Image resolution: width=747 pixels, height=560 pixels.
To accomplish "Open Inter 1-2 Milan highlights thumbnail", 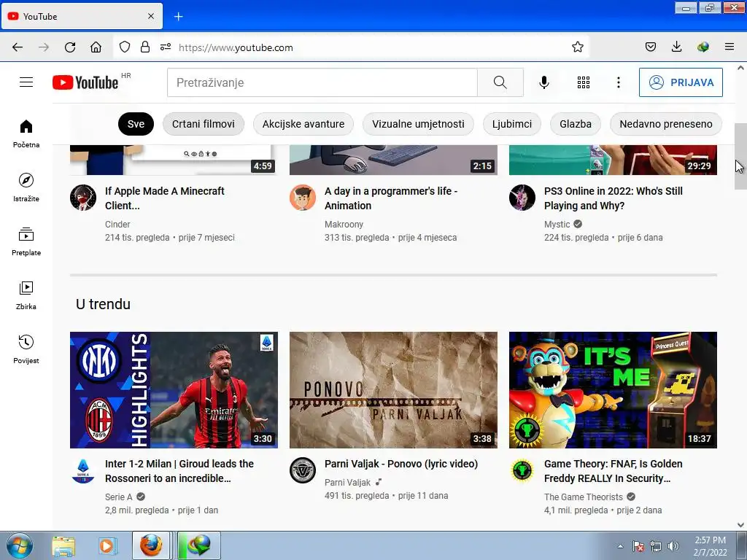I will click(174, 390).
